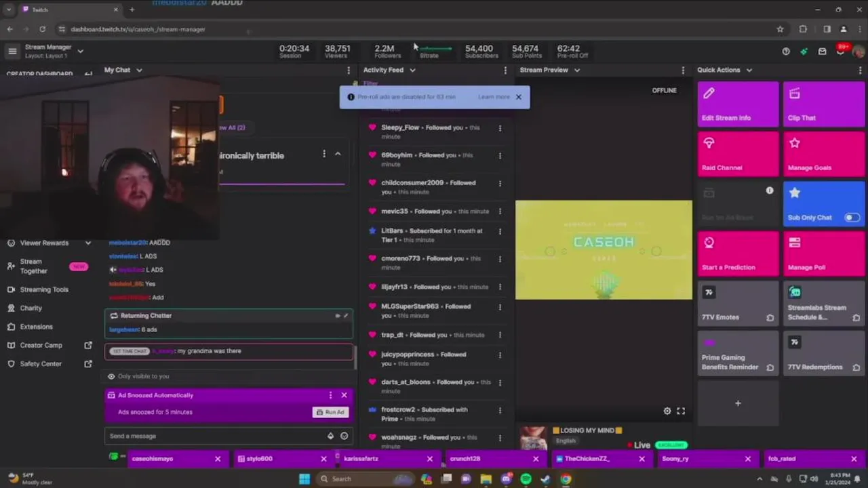The image size is (868, 488).
Task: Open the hamburger menu beside Stream Manager
Action: pos(12,51)
